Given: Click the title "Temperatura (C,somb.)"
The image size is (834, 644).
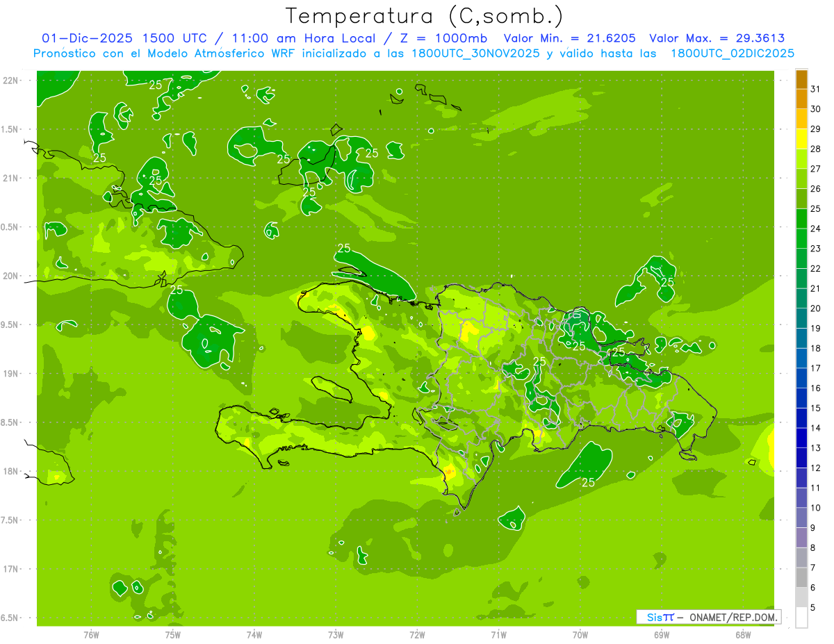Looking at the screenshot, I should click(424, 16).
